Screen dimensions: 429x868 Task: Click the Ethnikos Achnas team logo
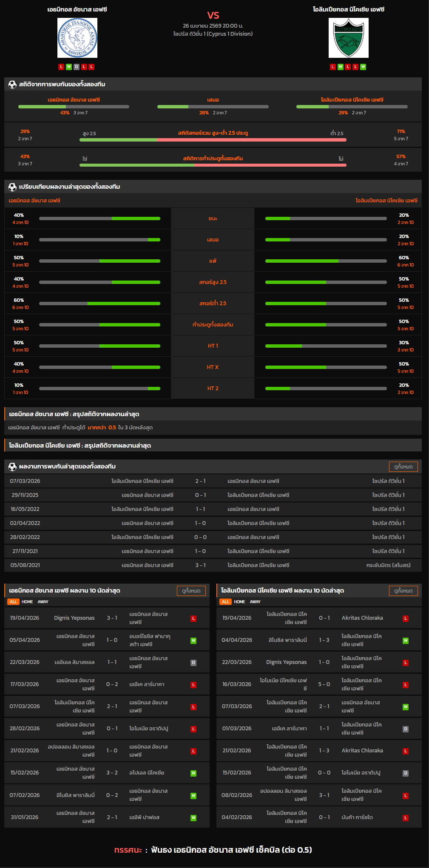coord(77,38)
